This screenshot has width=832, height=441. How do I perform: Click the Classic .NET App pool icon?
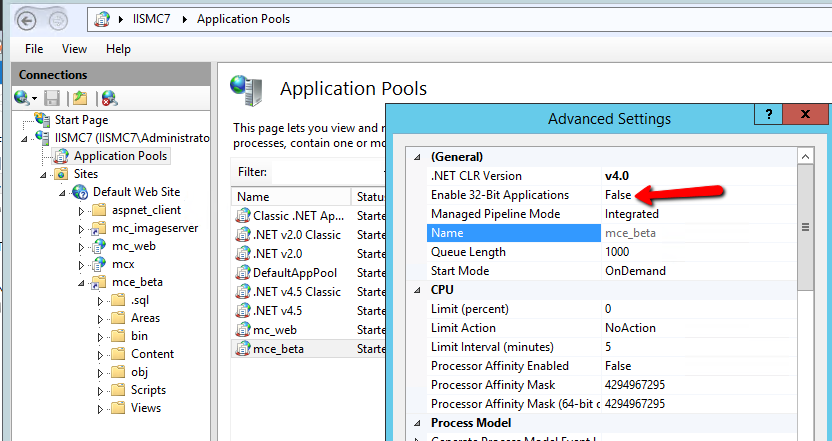coord(243,215)
